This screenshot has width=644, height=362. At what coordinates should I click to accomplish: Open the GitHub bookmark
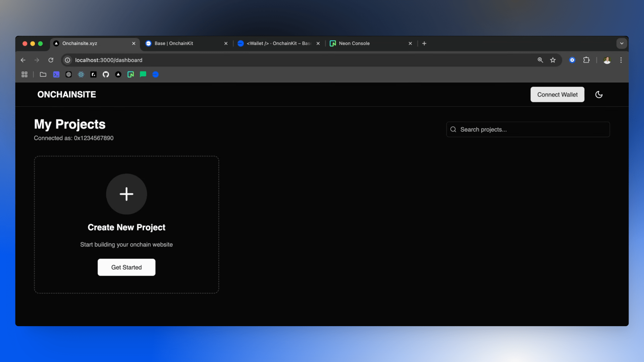(x=106, y=74)
